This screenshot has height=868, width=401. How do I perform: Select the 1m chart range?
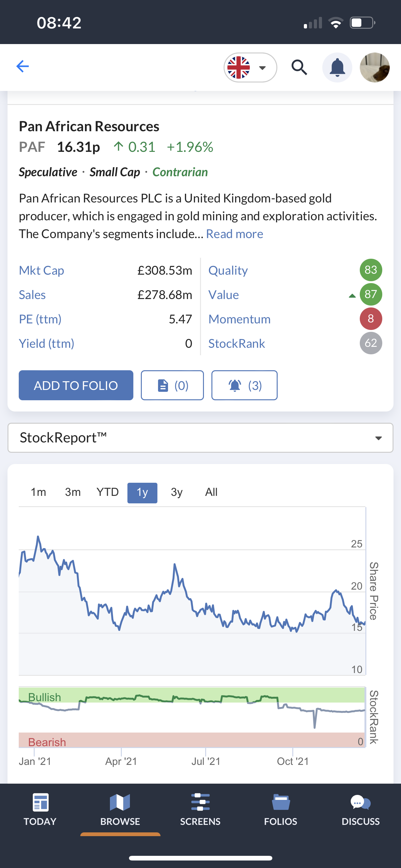coord(38,492)
